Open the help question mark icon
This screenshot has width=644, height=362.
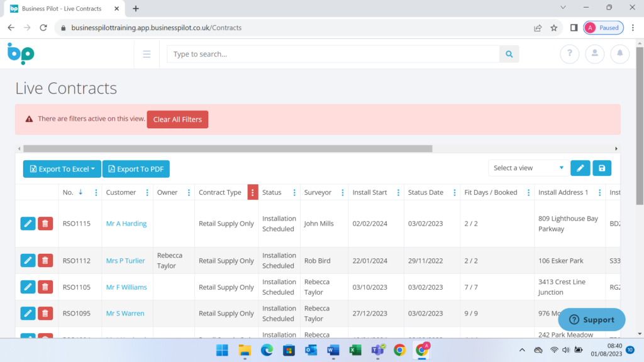tap(569, 54)
